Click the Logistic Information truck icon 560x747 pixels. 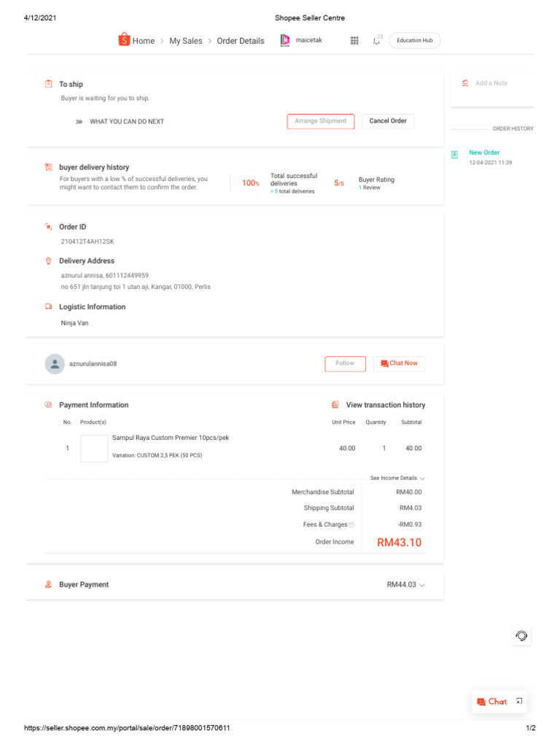(x=49, y=306)
